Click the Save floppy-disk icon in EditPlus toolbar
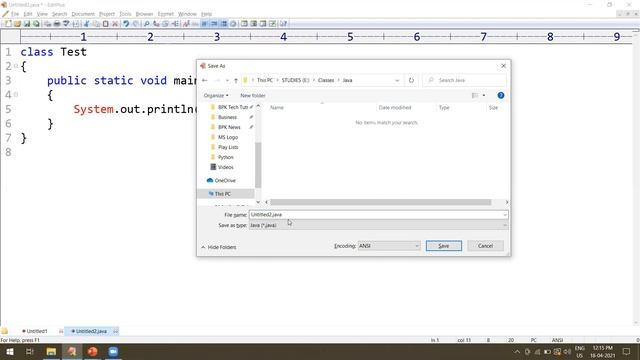The height and width of the screenshot is (360, 640). [x=27, y=24]
